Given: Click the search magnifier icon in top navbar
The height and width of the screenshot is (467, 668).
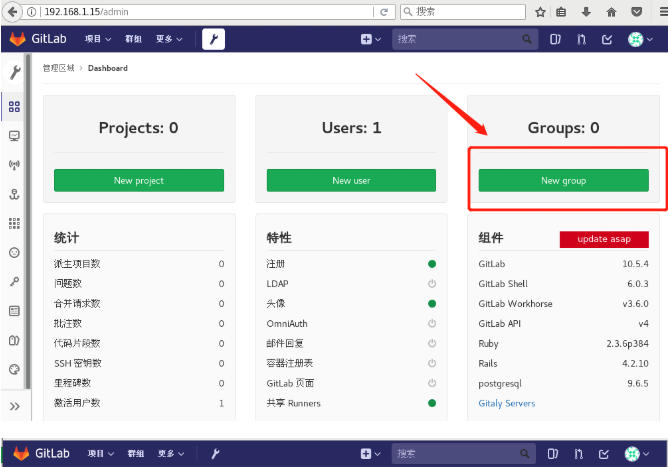Looking at the screenshot, I should [x=527, y=39].
